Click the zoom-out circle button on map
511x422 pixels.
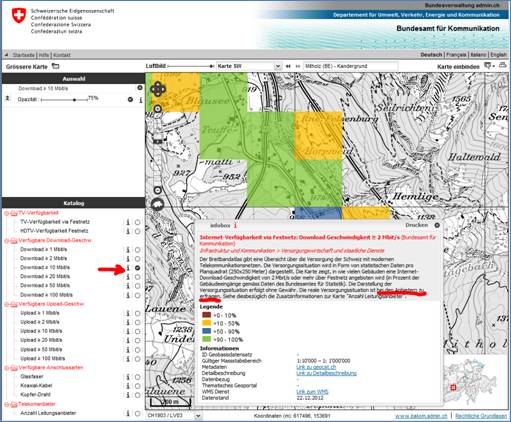tap(157, 190)
